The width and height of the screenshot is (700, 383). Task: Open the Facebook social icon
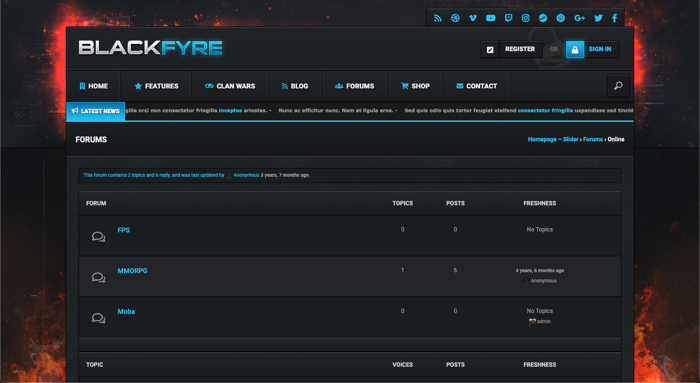(615, 18)
